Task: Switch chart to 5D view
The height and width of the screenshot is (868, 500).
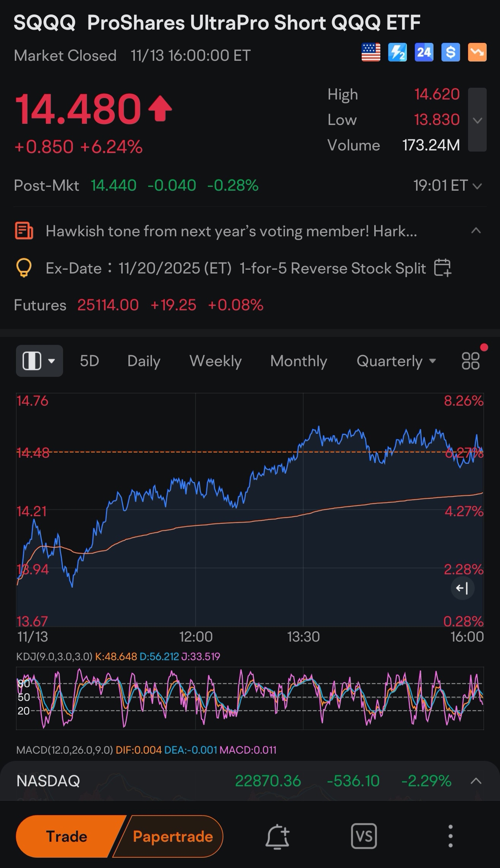Action: click(x=89, y=361)
